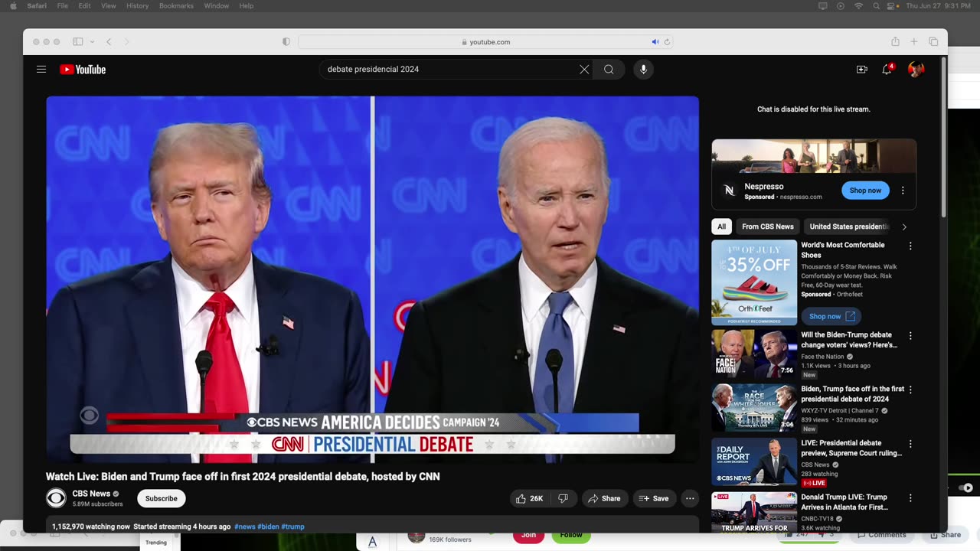This screenshot has width=980, height=551.
Task: Open Daily Report live thumbnail
Action: click(754, 461)
